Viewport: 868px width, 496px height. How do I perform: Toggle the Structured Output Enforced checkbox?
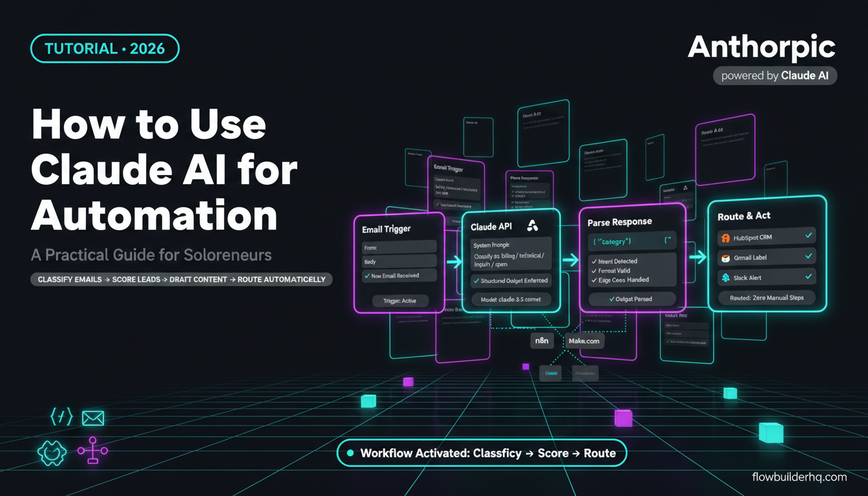pos(476,280)
